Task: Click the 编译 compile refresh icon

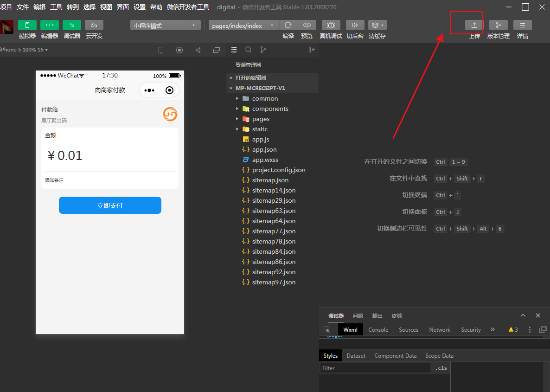Action: (288, 25)
